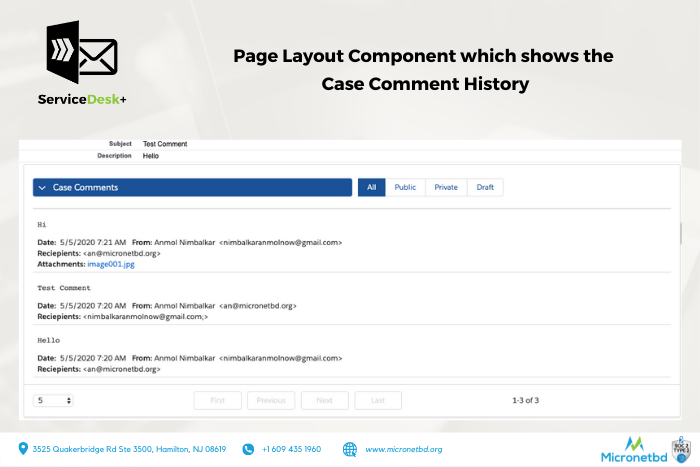
Task: Collapse the Case Comments section chevron
Action: click(x=42, y=187)
